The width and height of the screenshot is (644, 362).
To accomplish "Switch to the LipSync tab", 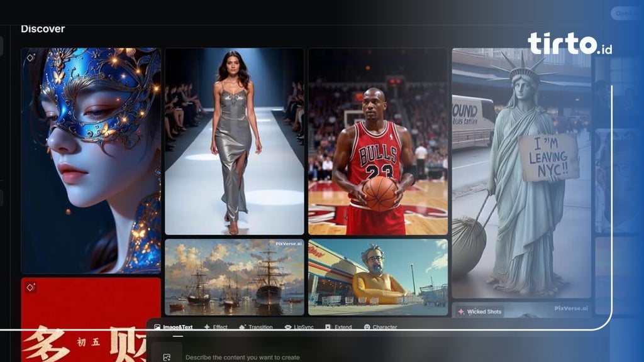I will (299, 327).
